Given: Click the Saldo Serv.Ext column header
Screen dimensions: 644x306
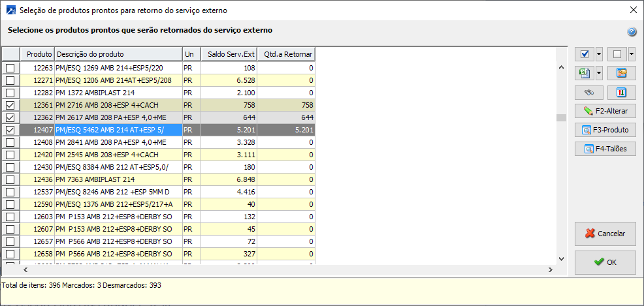Looking at the screenshot, I should 229,54.
